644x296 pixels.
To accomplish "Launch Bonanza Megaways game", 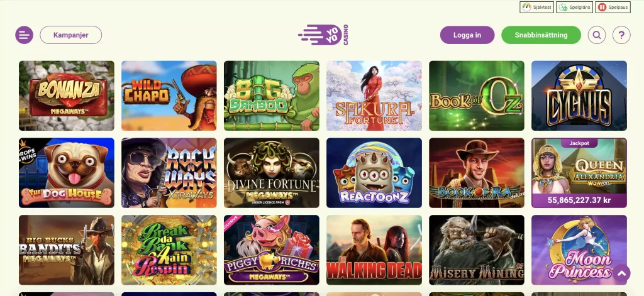I will point(67,96).
